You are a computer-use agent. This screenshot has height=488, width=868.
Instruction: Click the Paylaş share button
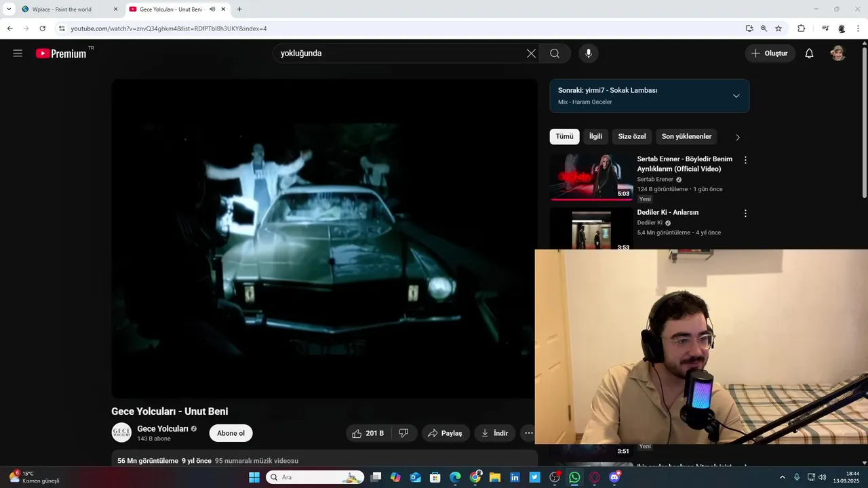point(446,433)
